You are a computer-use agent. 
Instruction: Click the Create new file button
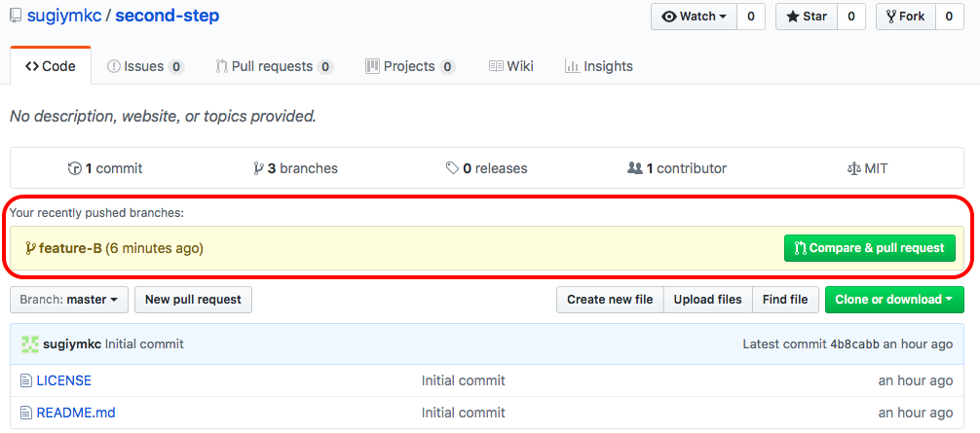[x=610, y=300]
